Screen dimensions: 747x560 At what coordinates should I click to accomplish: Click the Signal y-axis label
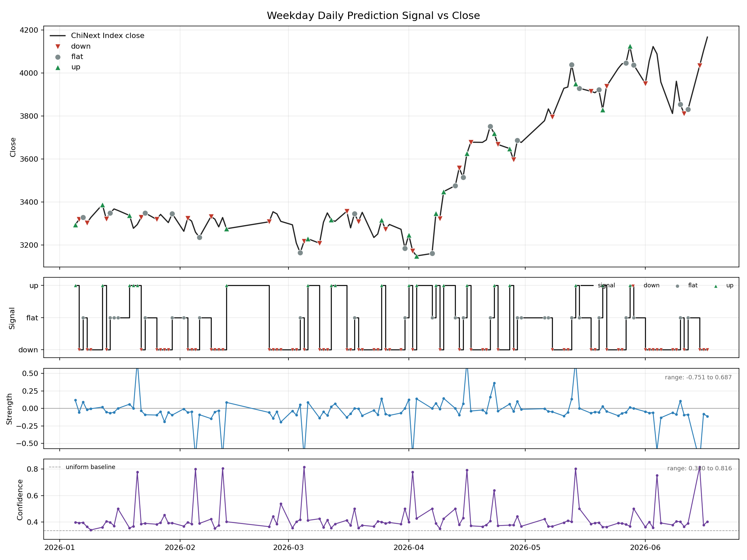12,318
